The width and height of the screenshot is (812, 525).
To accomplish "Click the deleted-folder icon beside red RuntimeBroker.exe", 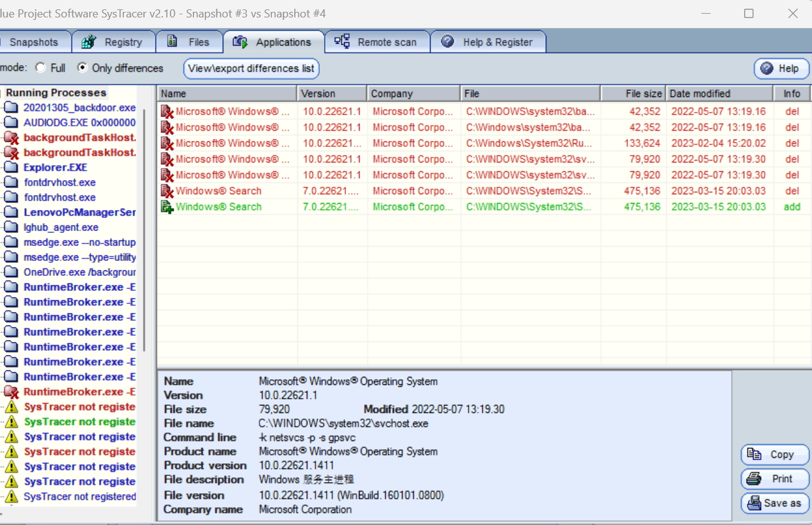I will 11,392.
